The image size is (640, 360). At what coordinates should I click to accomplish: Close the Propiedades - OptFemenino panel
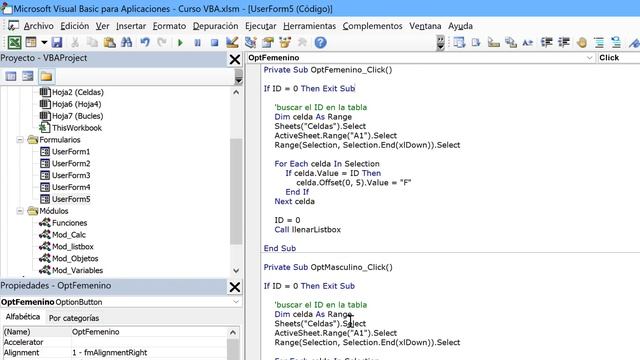(235, 287)
